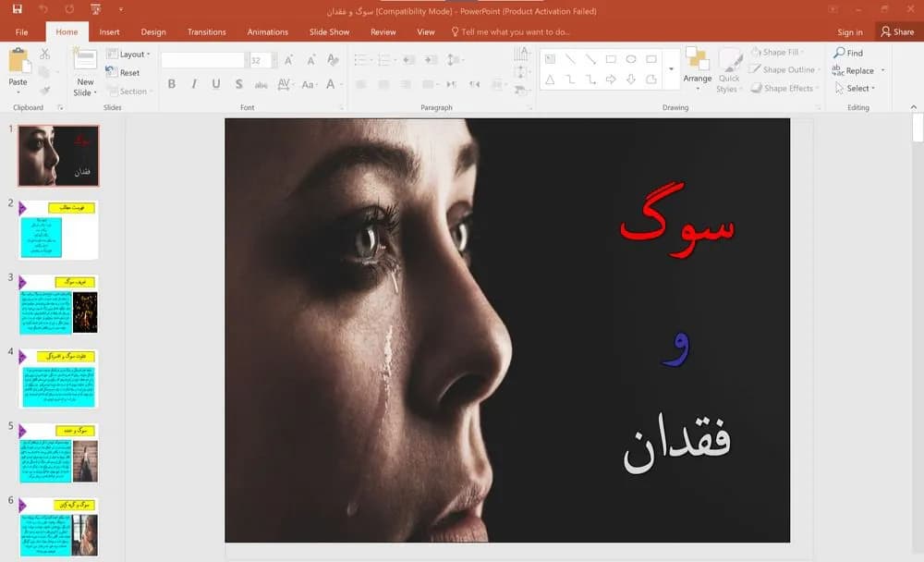Screen dimensions: 924x562
Task: Open the Section dropdown
Action: (x=129, y=92)
